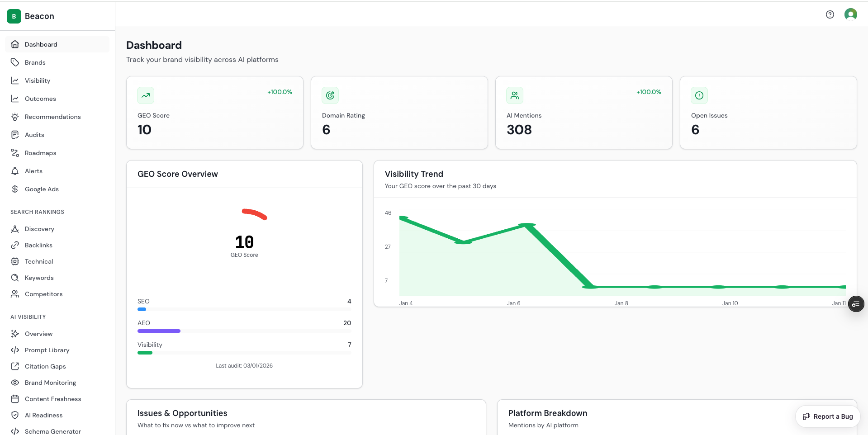
Task: Open the user avatar profile menu
Action: click(851, 14)
